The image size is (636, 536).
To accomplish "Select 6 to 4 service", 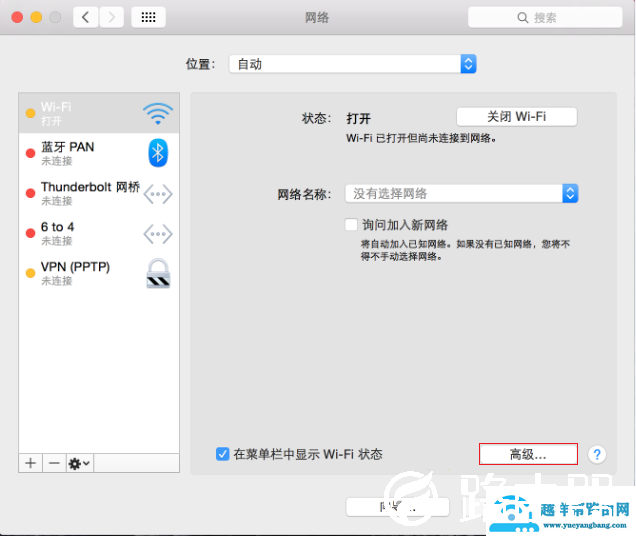I will pos(99,233).
